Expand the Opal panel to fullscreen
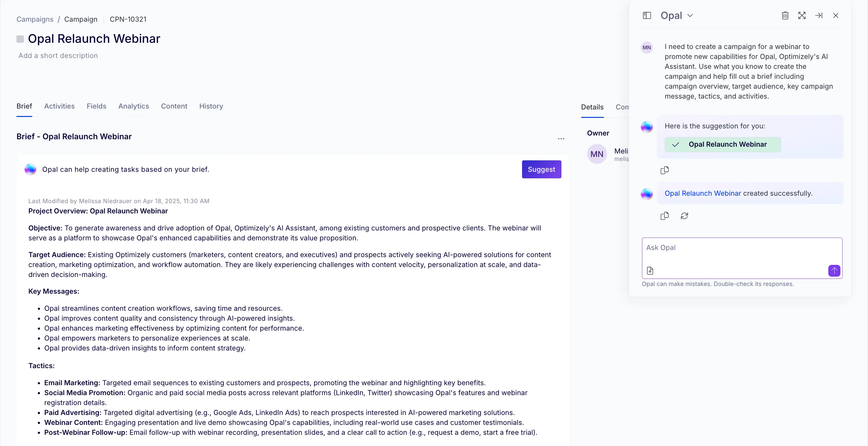This screenshot has width=868, height=446. tap(802, 16)
